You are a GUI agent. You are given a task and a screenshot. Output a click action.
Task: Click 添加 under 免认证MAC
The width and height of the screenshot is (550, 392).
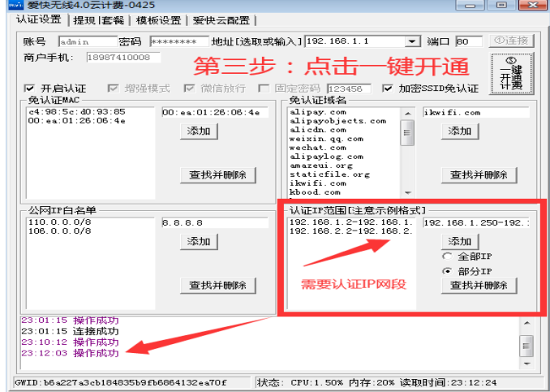tap(198, 131)
